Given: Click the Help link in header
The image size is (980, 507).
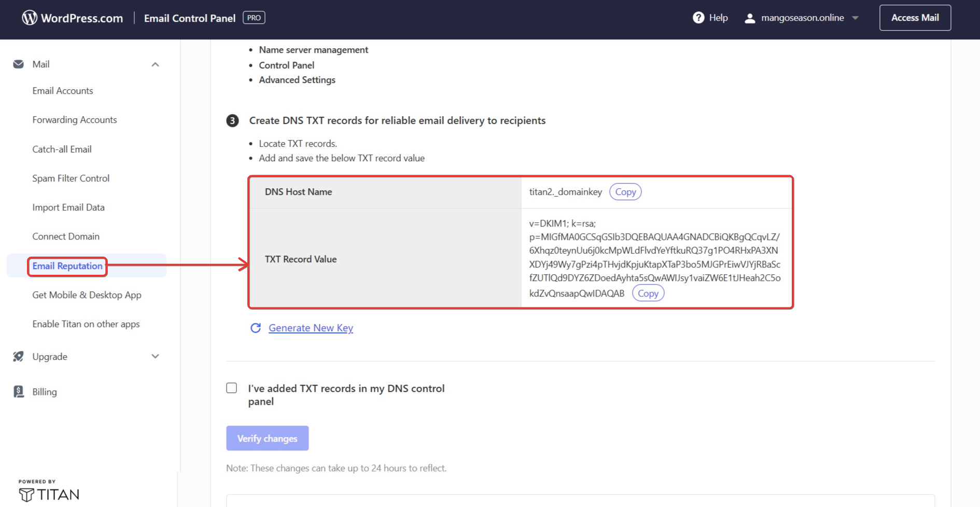Looking at the screenshot, I should point(718,18).
